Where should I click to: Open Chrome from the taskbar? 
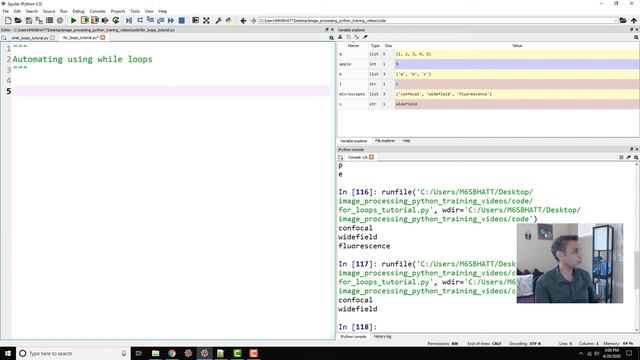pos(172,353)
